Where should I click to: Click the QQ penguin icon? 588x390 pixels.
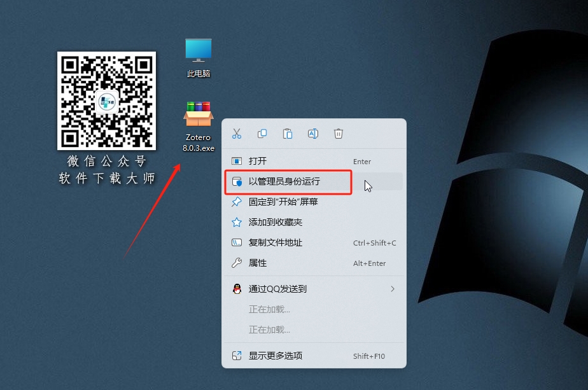point(237,288)
